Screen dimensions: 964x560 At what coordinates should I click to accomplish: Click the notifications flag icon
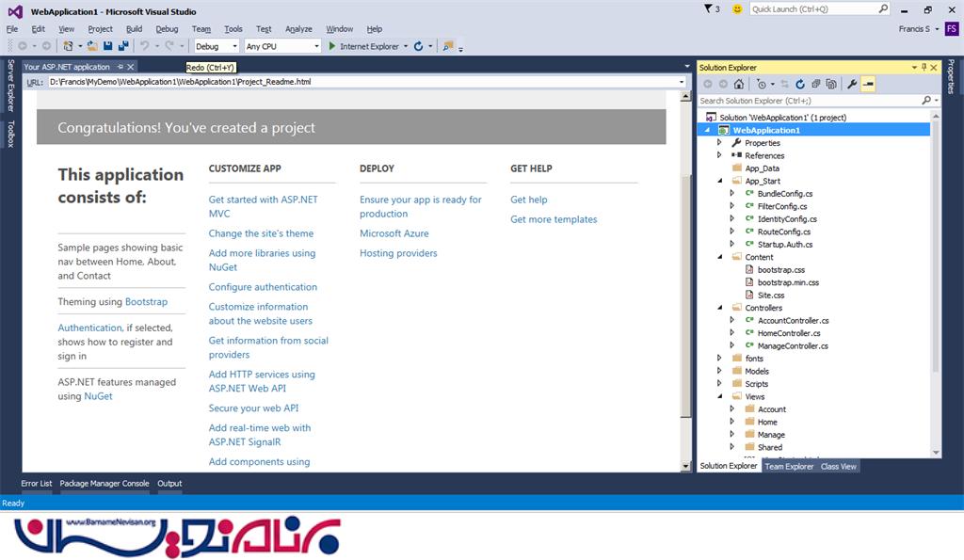708,9
